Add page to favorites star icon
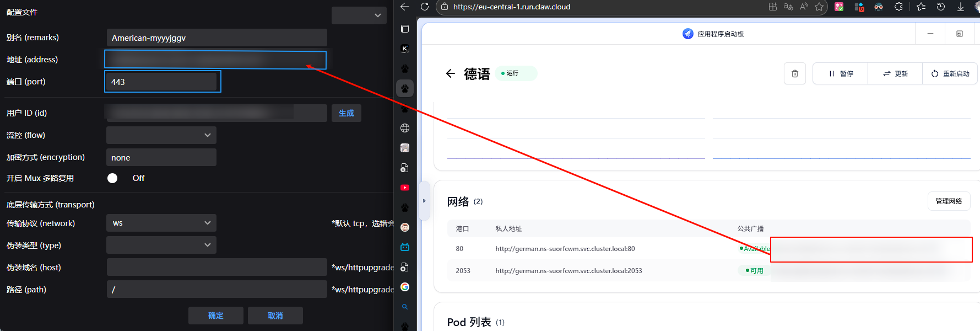The image size is (980, 331). click(819, 7)
